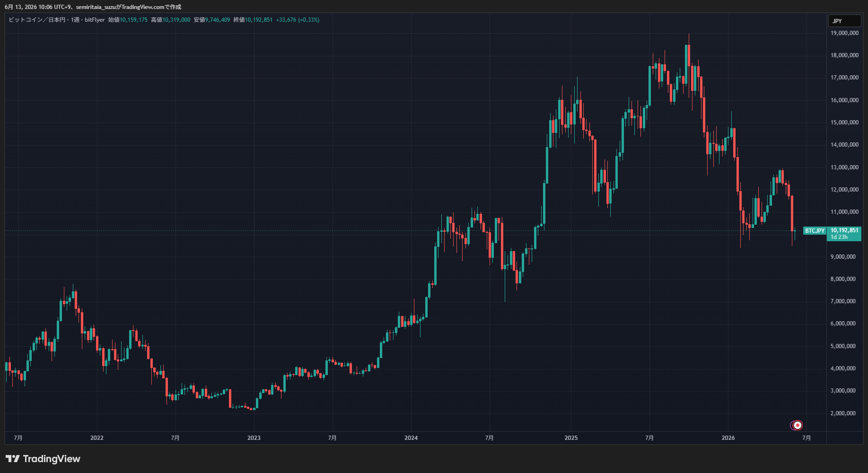Image resolution: width=868 pixels, height=473 pixels.
Task: Click the 7月 label between 2025 and 2026
Action: click(649, 438)
